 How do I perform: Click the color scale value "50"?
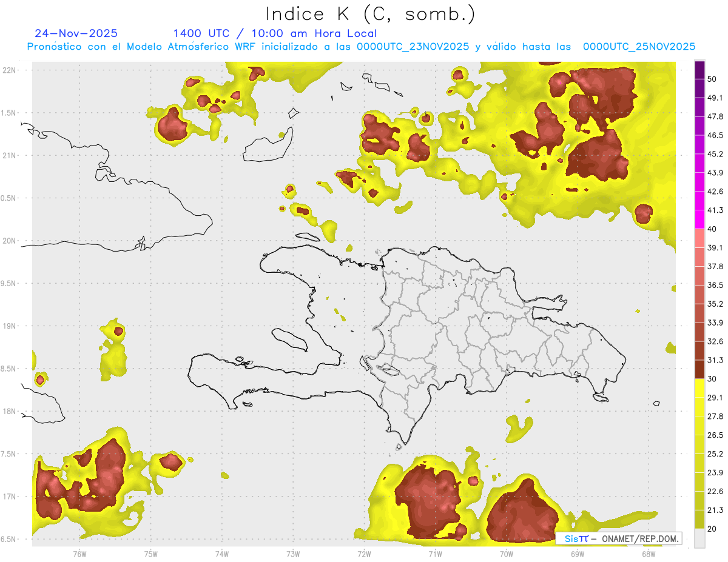tap(712, 79)
